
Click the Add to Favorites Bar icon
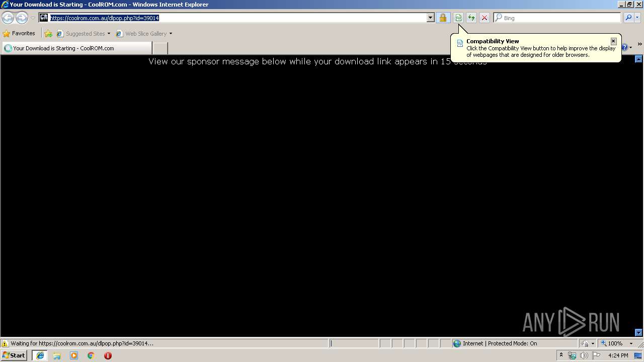pos(48,34)
